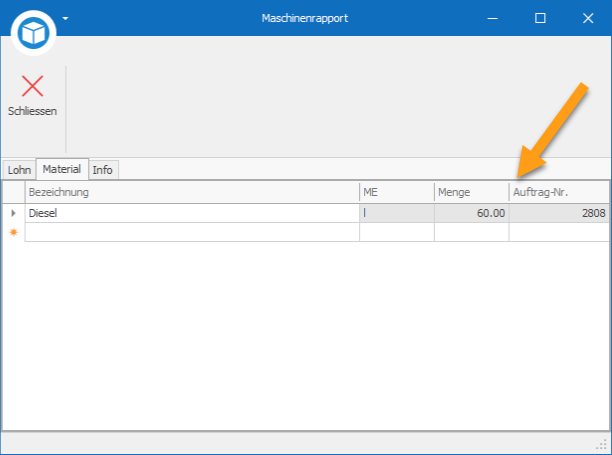Click the empty Bezeichnung cell in new row
612x455 pixels.
(x=192, y=232)
